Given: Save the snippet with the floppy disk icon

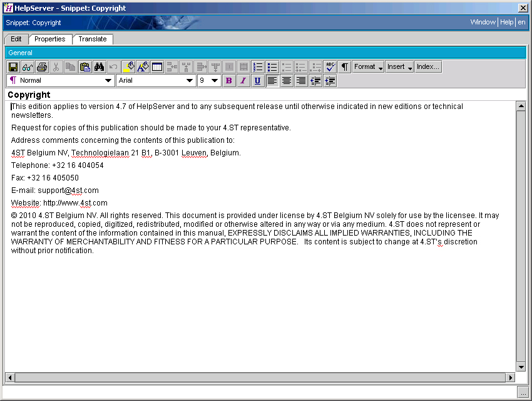Looking at the screenshot, I should [x=13, y=67].
